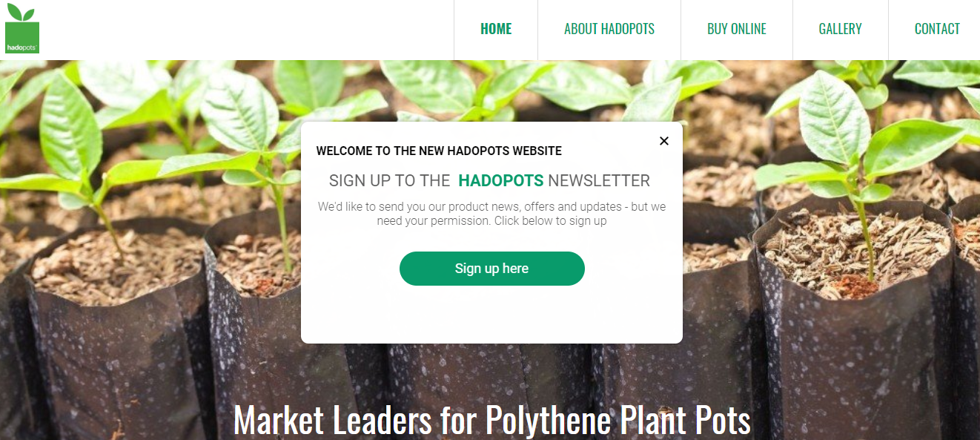Open the BUY ONLINE menu item

pos(737,29)
